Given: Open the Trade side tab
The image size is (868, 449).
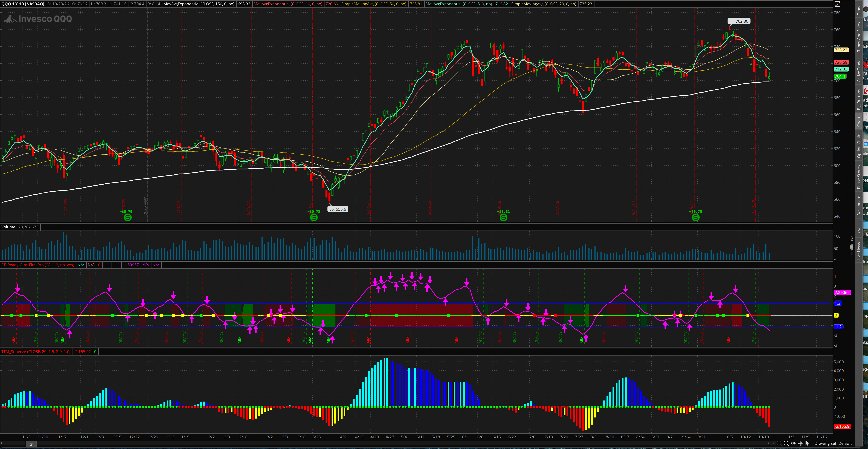Looking at the screenshot, I should coord(859,9).
